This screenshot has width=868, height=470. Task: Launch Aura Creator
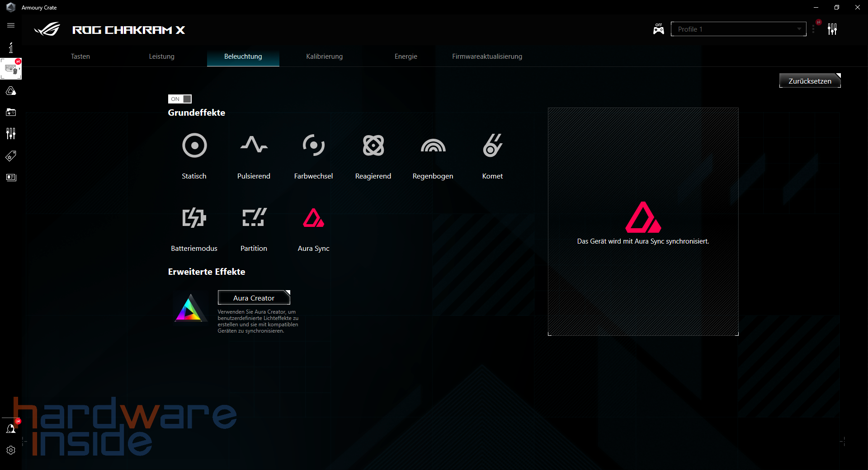(254, 297)
